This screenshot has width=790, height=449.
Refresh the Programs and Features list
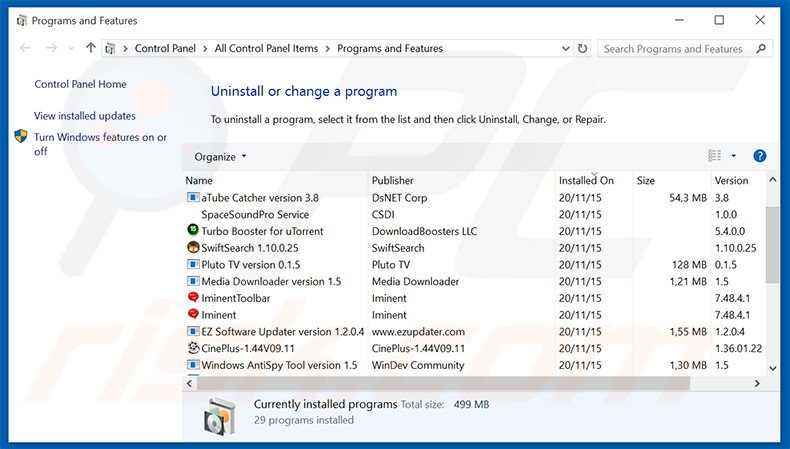[582, 48]
